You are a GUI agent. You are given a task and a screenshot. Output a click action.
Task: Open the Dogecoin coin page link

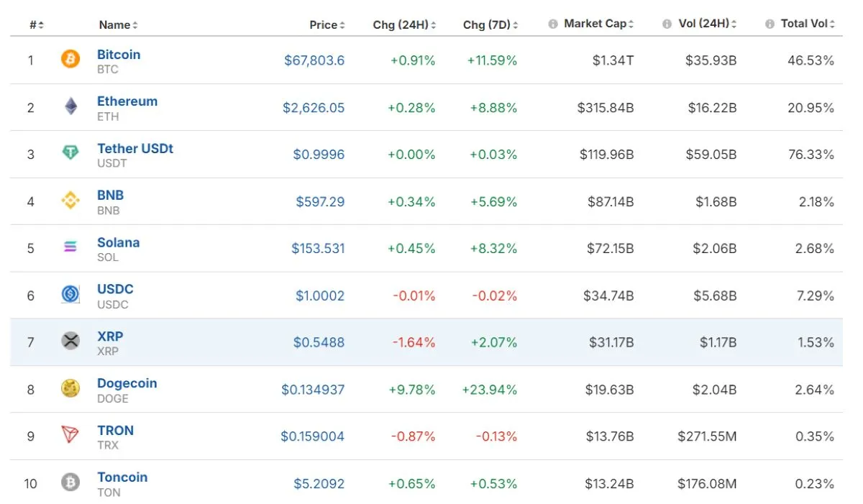point(127,383)
